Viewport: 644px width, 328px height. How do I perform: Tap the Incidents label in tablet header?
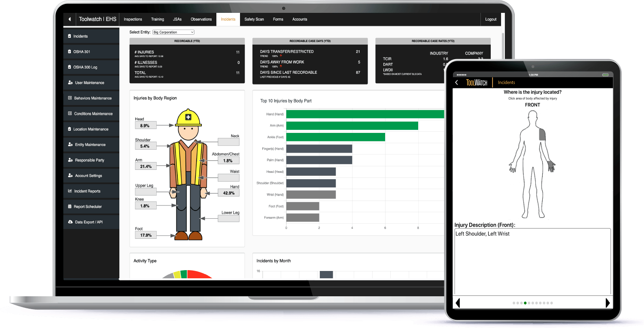[506, 82]
